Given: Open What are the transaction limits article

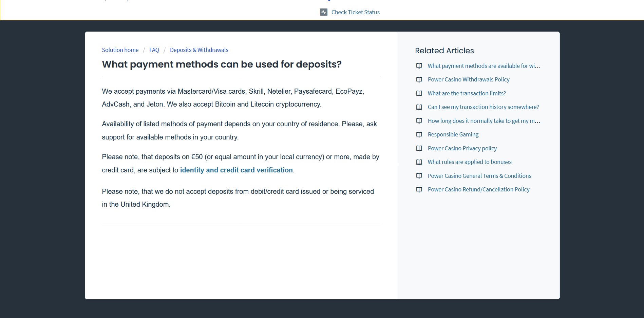Looking at the screenshot, I should [x=467, y=93].
